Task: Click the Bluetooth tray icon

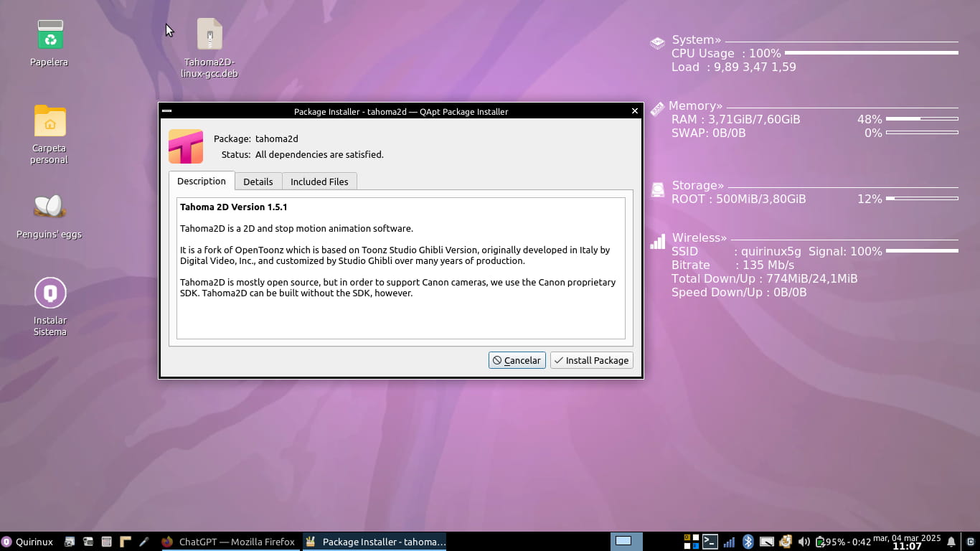Action: (748, 542)
